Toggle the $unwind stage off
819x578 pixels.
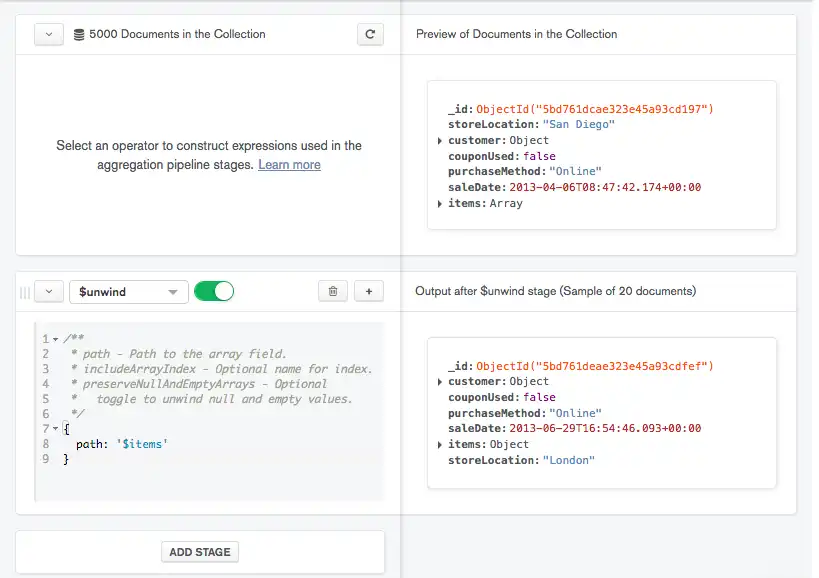coord(213,291)
